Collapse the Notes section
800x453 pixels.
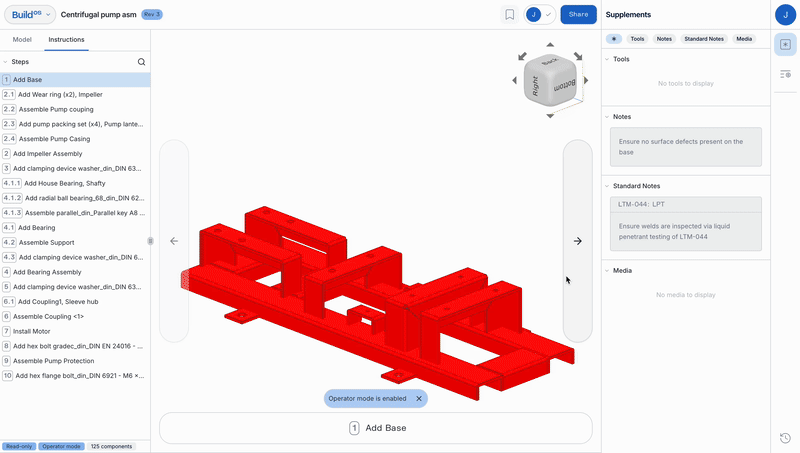(x=607, y=117)
